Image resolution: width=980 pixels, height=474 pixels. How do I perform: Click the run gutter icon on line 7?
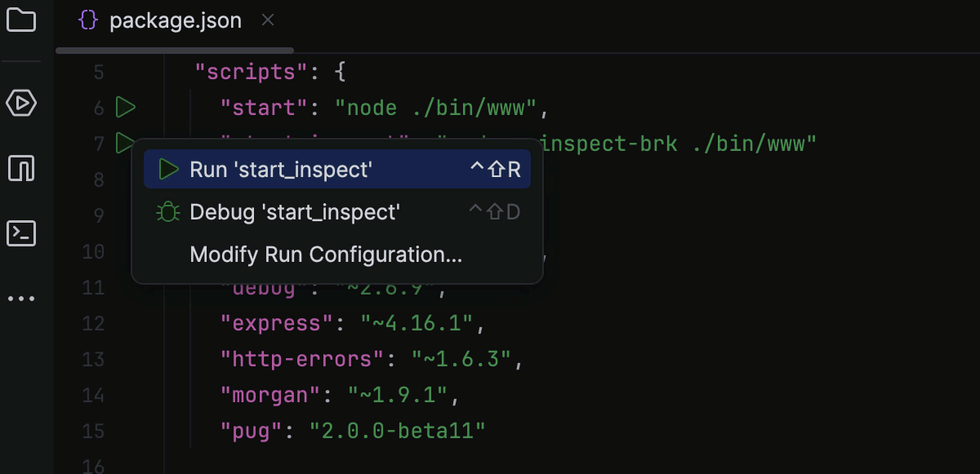coord(124,144)
